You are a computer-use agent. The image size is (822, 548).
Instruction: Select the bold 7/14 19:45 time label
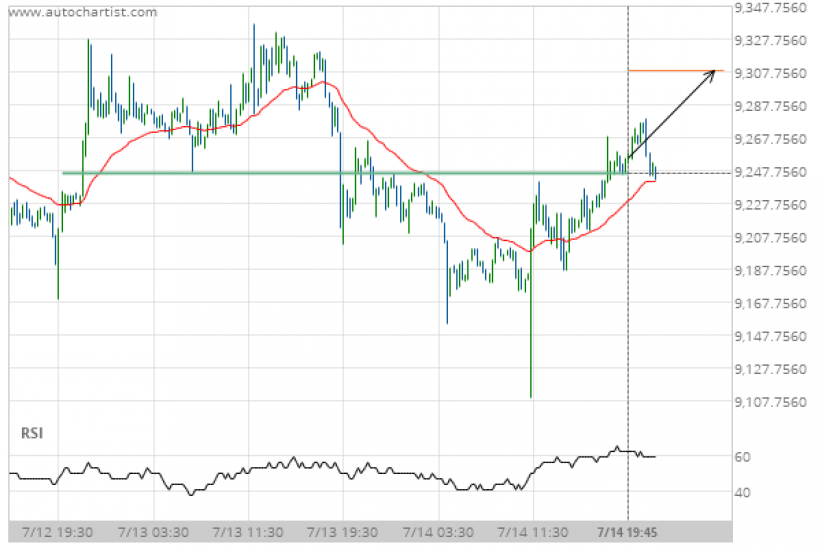[627, 533]
